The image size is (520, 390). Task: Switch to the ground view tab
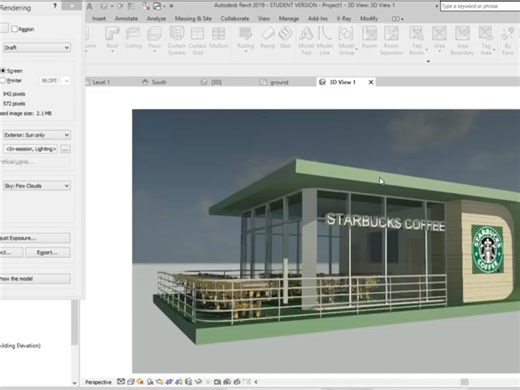tap(274, 82)
